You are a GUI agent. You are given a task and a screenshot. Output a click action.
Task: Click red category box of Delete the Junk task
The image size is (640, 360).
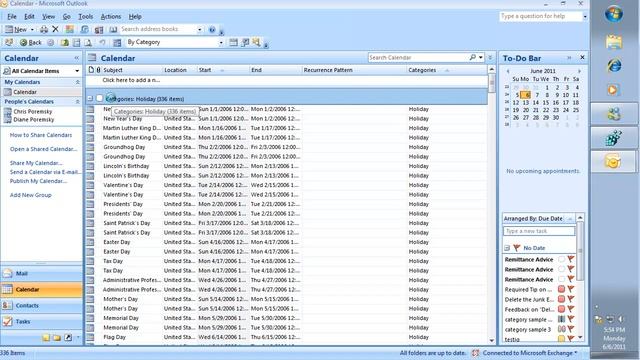pos(562,299)
